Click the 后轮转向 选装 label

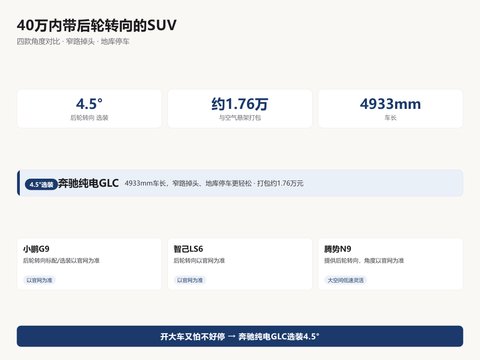(x=89, y=118)
